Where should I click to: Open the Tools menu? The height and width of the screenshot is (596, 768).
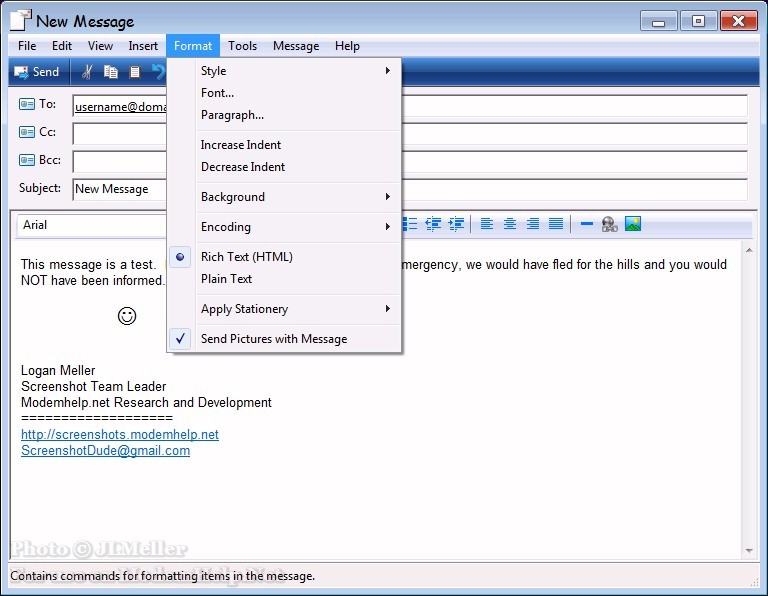point(242,46)
